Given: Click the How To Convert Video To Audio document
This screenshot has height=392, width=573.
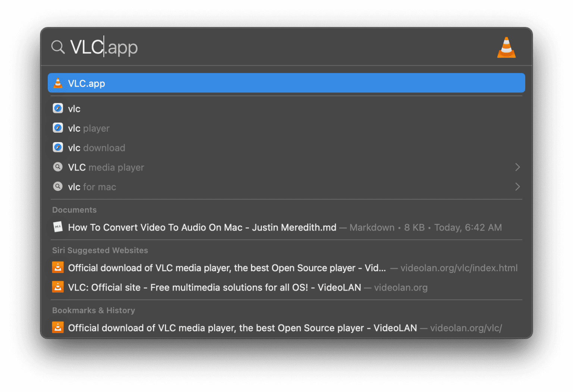Looking at the screenshot, I should pyautogui.click(x=202, y=227).
